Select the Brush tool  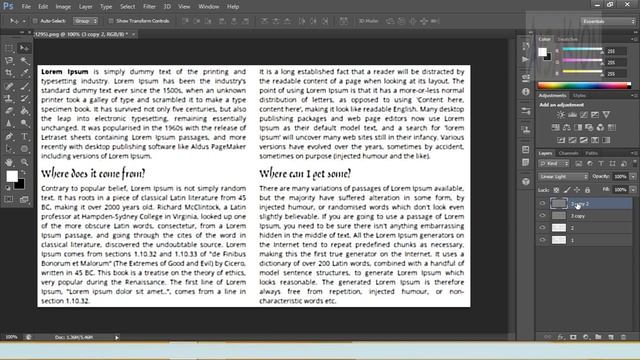tap(24, 86)
